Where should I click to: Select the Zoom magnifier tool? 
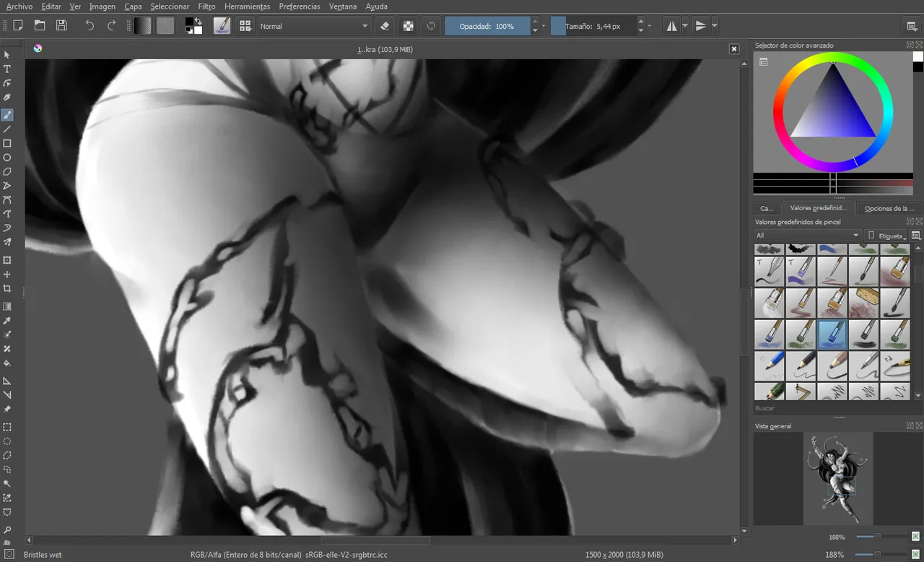[7, 530]
